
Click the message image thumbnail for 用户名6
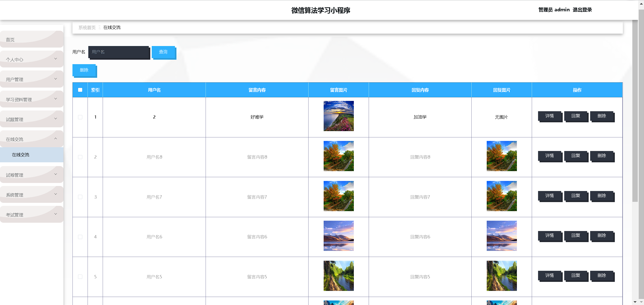point(338,236)
